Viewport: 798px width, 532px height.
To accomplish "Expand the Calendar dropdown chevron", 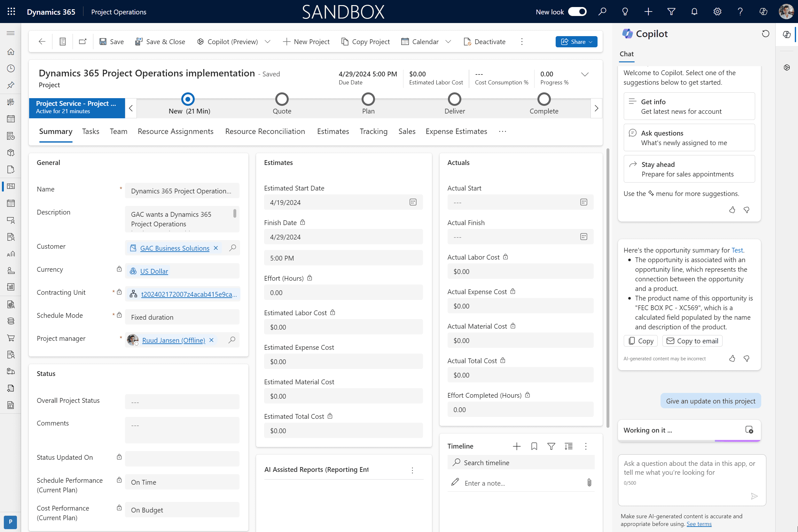I will [x=448, y=41].
